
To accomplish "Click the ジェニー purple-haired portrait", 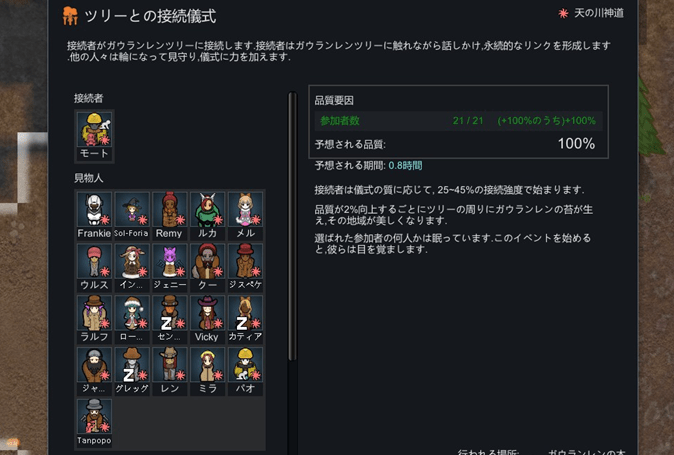I will [169, 267].
